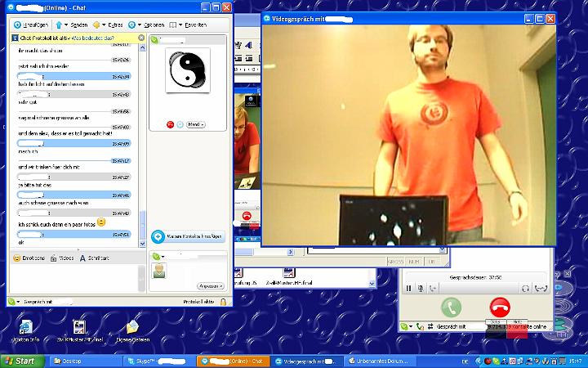Click the handset icon at the call bar's right end
The width and height of the screenshot is (588, 368).
click(541, 289)
